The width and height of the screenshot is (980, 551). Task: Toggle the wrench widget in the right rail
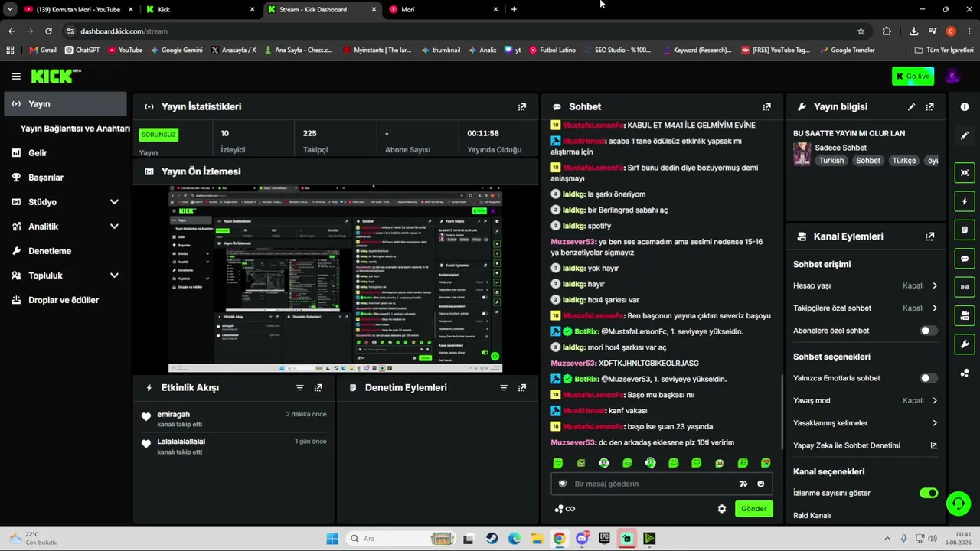[x=965, y=344]
